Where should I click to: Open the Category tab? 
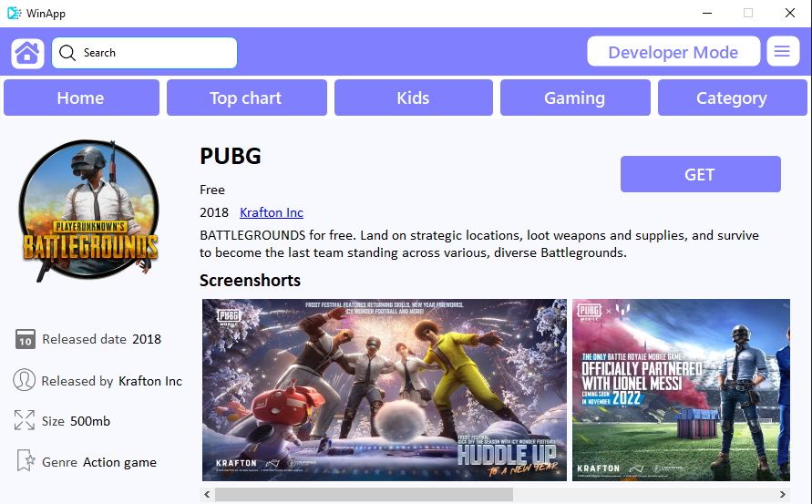[x=732, y=98]
